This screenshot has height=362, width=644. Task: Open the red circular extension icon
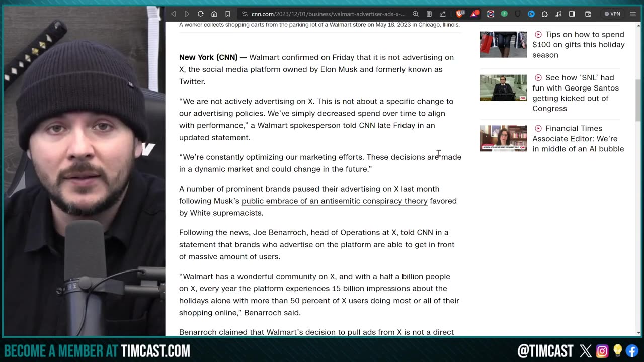[x=491, y=14]
